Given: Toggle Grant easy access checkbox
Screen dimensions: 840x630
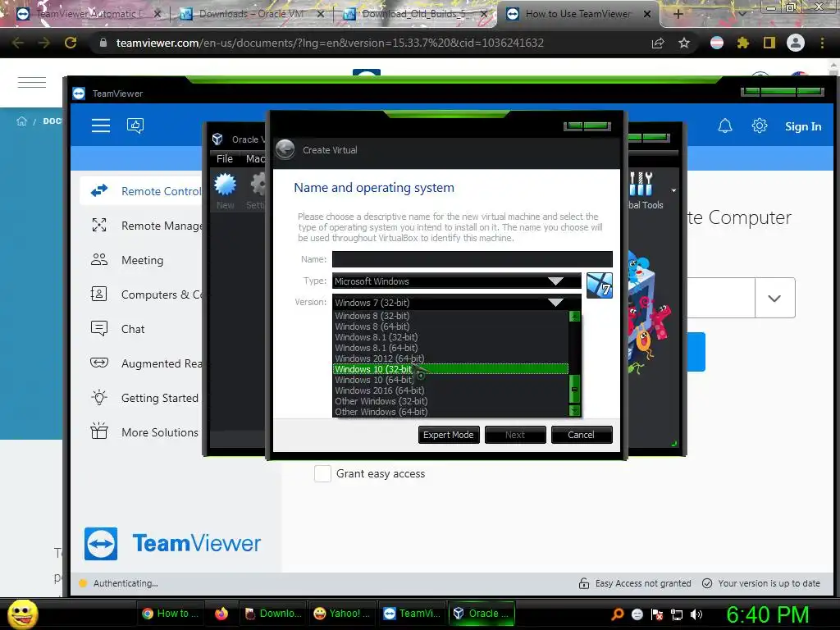Looking at the screenshot, I should (x=322, y=473).
